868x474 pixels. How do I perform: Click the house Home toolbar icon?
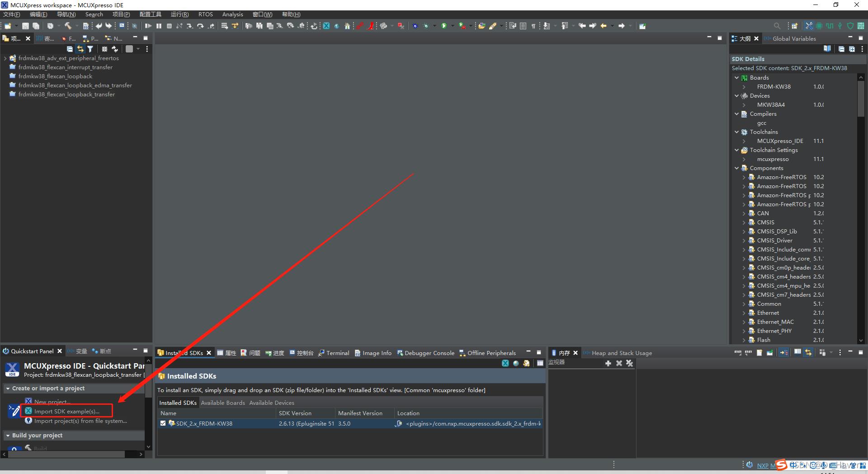[347, 26]
